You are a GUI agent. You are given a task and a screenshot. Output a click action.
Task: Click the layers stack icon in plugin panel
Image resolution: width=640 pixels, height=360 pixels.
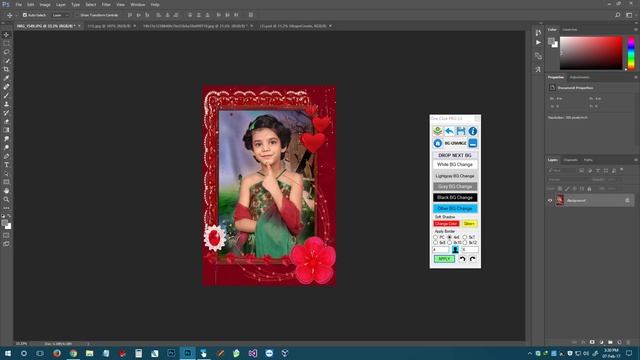[x=438, y=131]
